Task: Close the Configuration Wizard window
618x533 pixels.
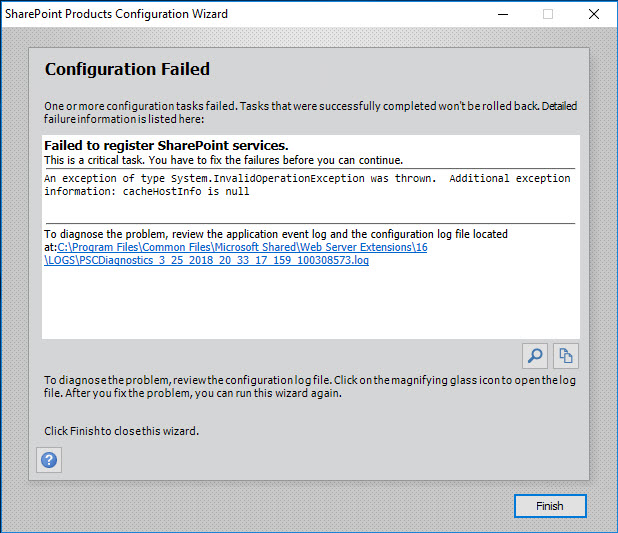Action: point(594,14)
